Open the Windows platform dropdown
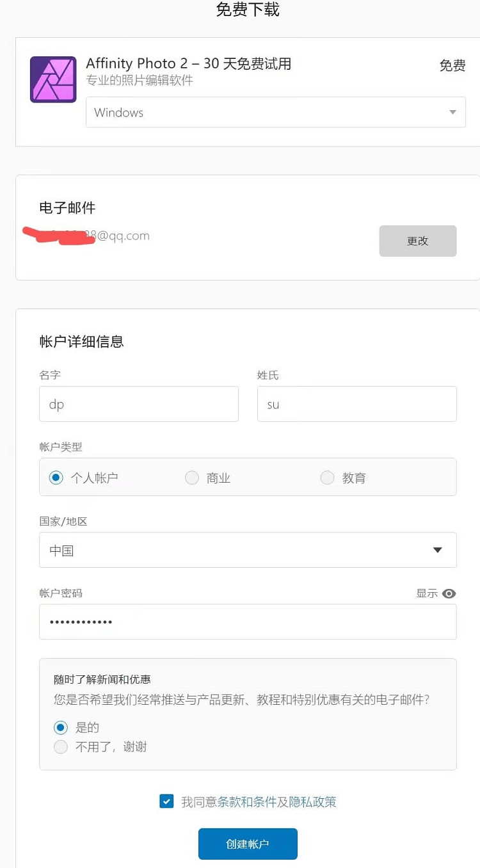This screenshot has height=868, width=480. (x=276, y=112)
